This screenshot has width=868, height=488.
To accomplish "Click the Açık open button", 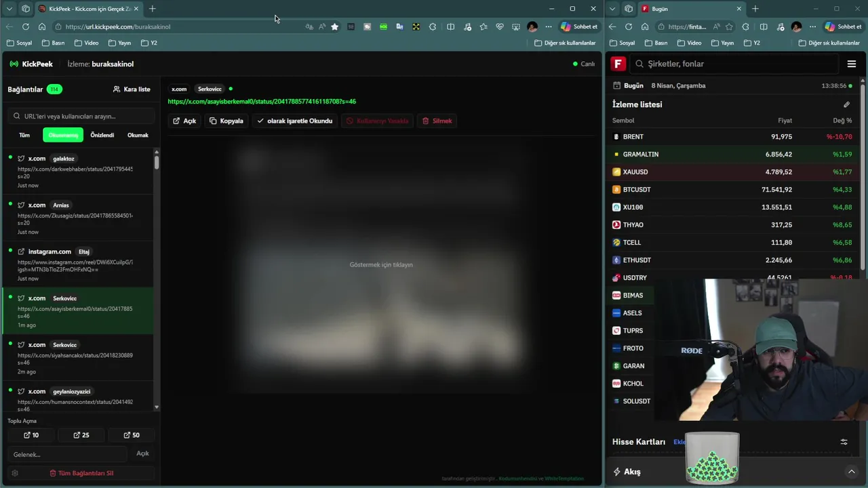I will tap(184, 121).
